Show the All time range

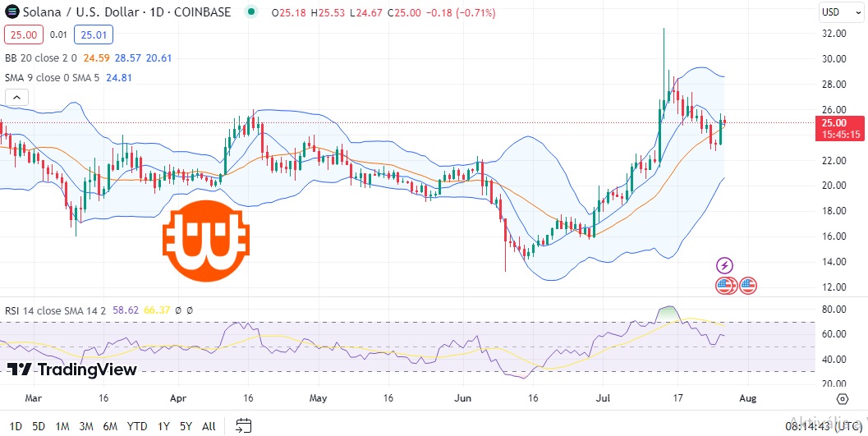tap(209, 426)
